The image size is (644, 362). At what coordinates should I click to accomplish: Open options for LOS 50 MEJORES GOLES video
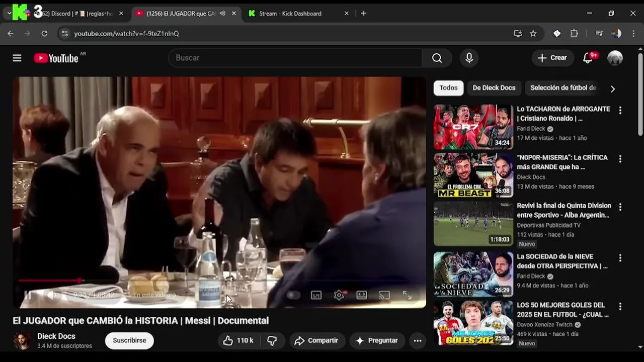click(x=620, y=306)
